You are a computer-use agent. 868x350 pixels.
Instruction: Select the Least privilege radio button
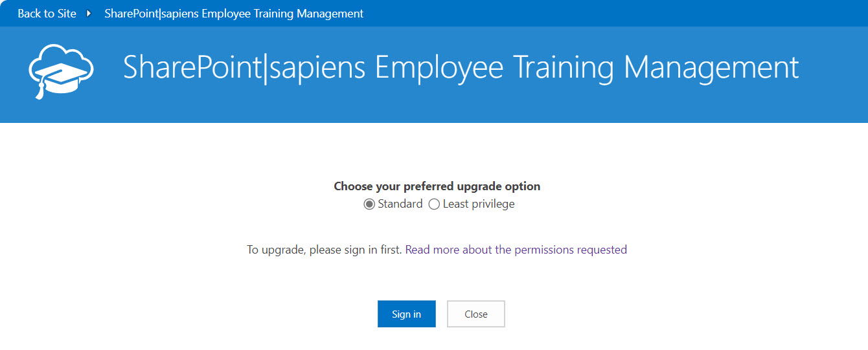(x=434, y=204)
